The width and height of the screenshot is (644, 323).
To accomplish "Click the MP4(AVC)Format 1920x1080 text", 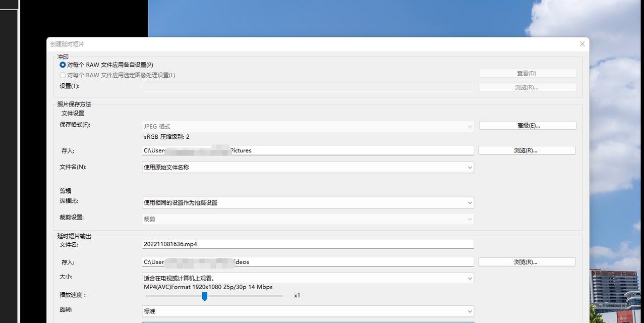I will (x=208, y=287).
